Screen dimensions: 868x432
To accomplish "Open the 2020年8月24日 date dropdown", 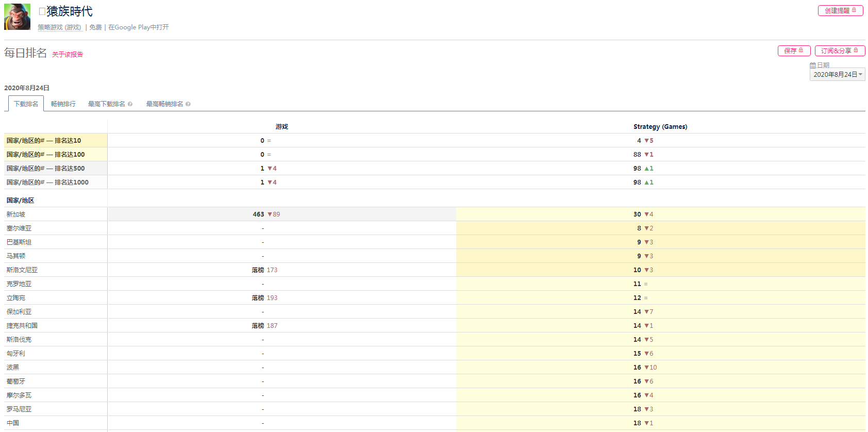I will click(837, 75).
